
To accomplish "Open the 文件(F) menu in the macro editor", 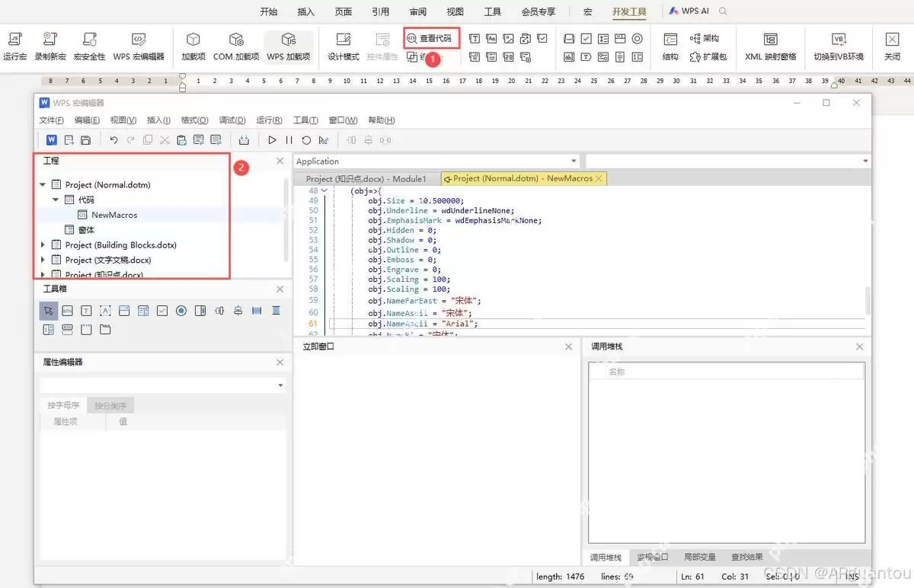I will 51,120.
